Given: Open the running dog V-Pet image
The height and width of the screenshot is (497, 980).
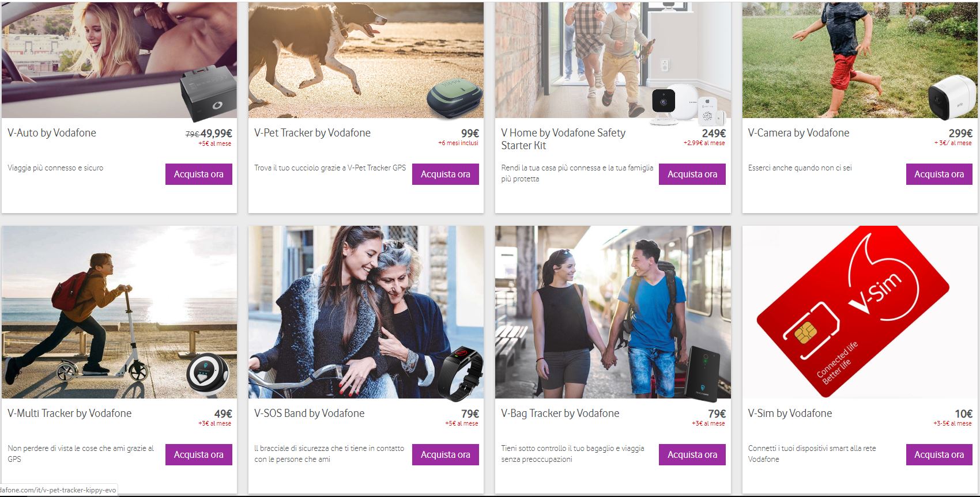Looking at the screenshot, I should (366, 60).
